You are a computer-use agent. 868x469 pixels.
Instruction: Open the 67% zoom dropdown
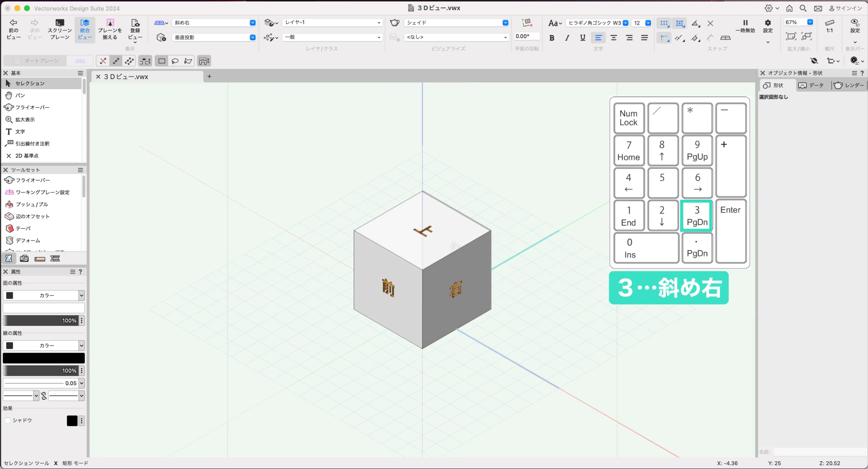point(799,22)
